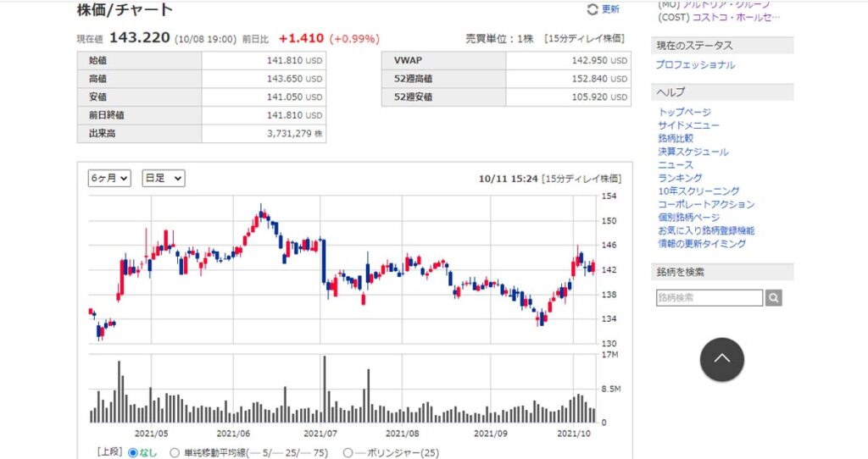The height and width of the screenshot is (459, 868).
Task: Open the ランキング help link
Action: (x=680, y=178)
